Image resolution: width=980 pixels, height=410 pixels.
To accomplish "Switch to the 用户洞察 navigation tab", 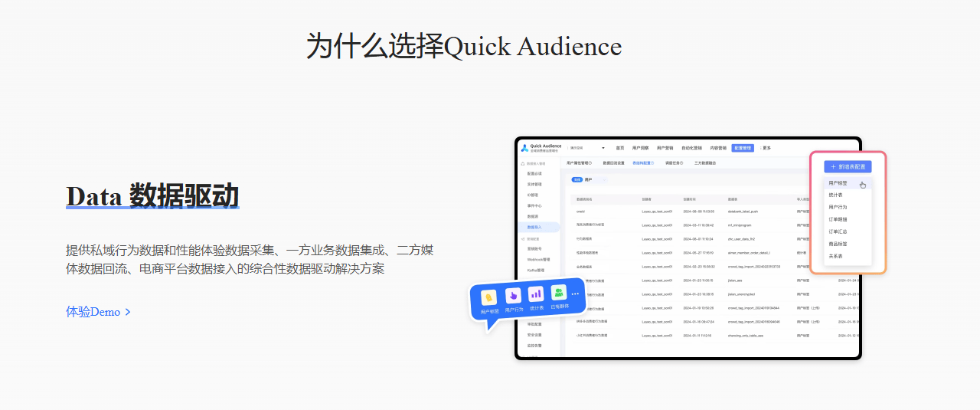I will click(x=640, y=148).
